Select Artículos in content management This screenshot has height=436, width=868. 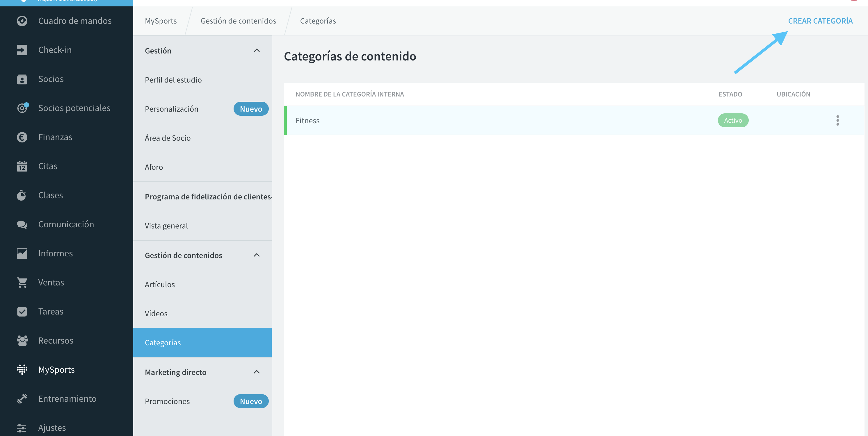click(x=160, y=285)
